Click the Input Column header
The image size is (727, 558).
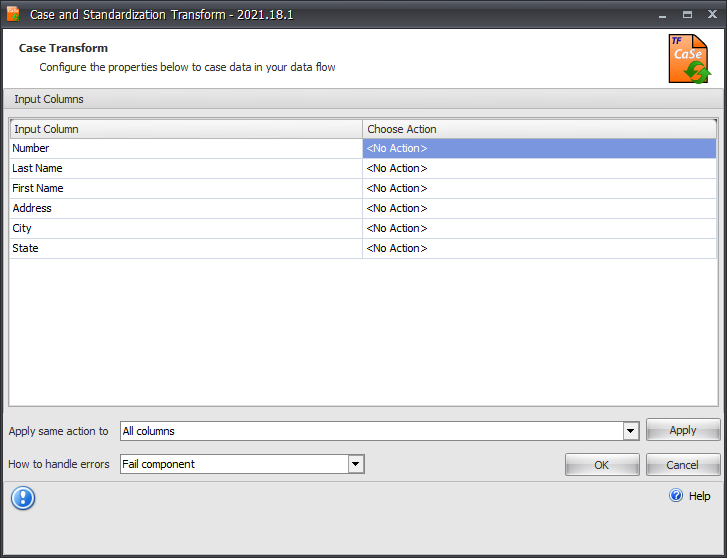click(x=185, y=129)
